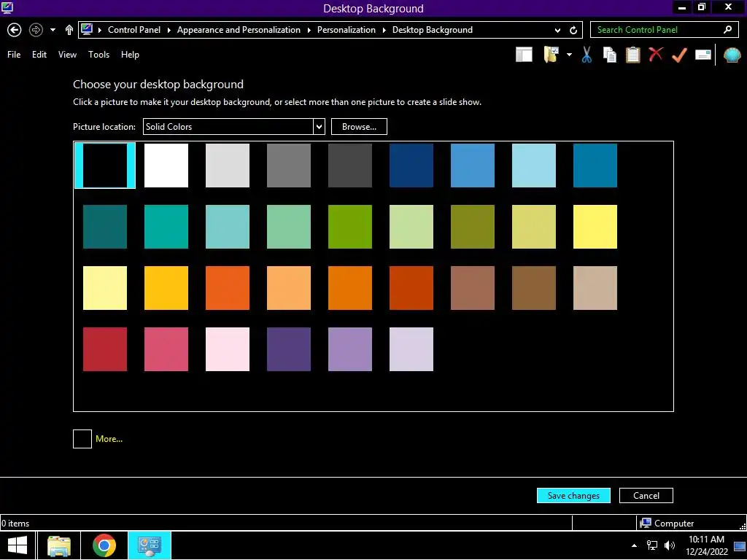Click the Paste clipboard icon
The width and height of the screenshot is (747, 560).
(x=632, y=55)
